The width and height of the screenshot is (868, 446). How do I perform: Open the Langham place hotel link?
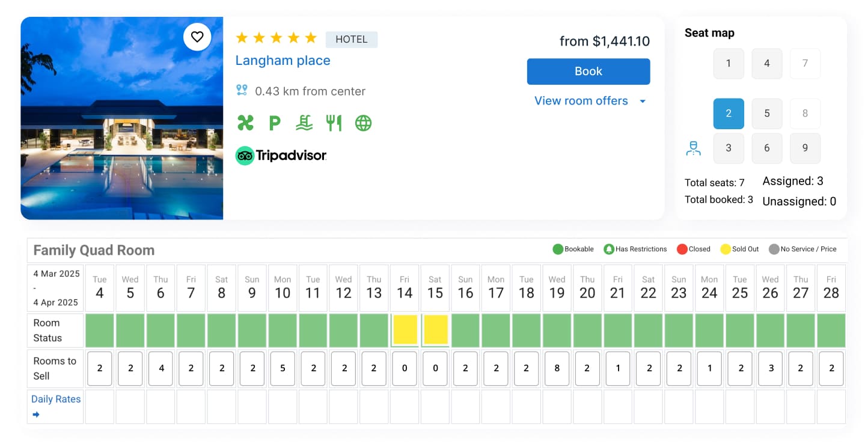283,61
